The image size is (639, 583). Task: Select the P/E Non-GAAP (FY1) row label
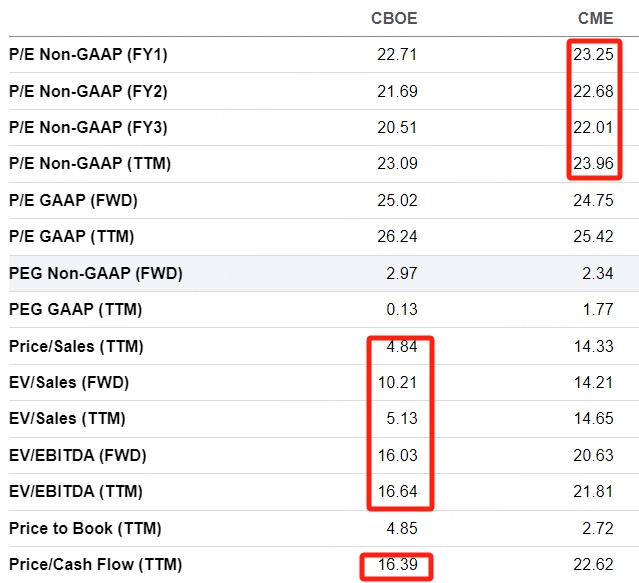(88, 54)
